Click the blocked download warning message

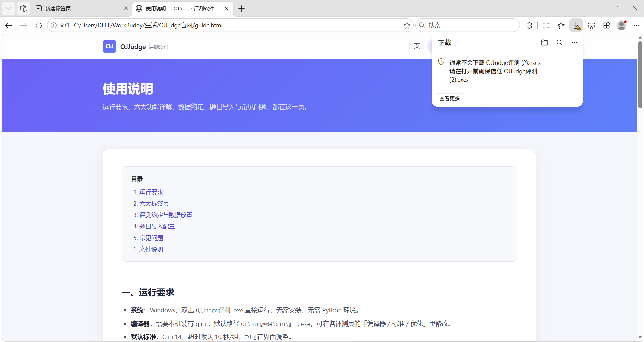coord(495,71)
